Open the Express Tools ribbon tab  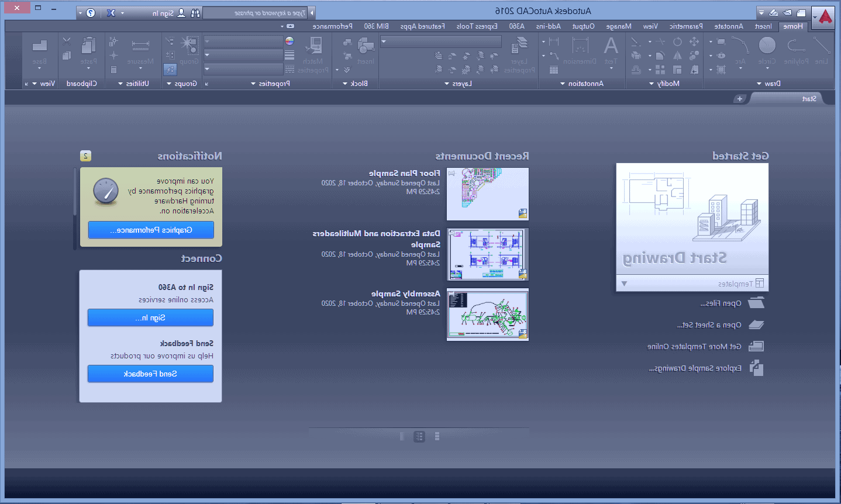click(477, 26)
